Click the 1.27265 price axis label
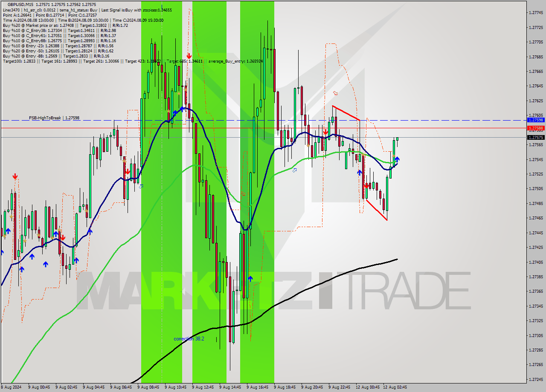Screen dimensions: 546x392 click(536, 365)
